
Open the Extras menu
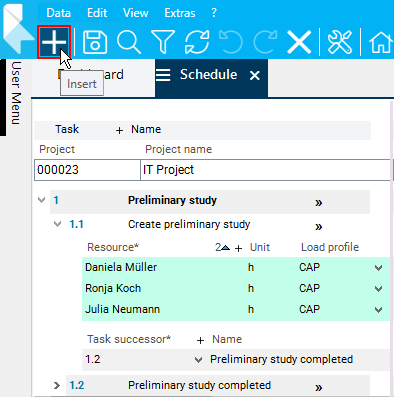(x=180, y=13)
